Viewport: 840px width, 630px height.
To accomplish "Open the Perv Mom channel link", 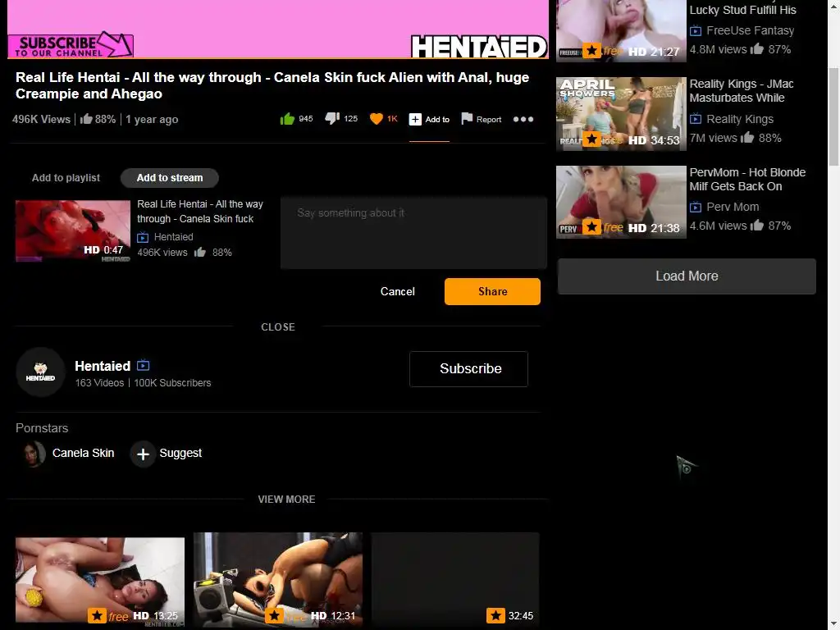I will (733, 207).
